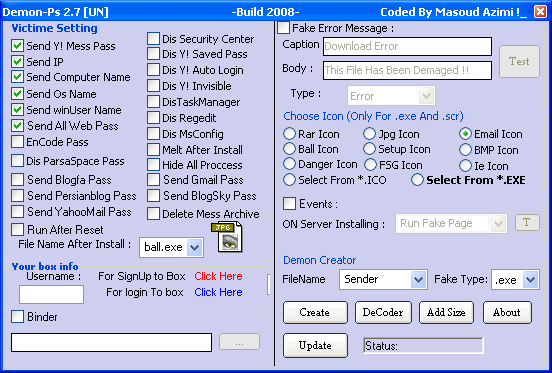Select the Email Icon radio button
552x373 pixels.
[465, 134]
